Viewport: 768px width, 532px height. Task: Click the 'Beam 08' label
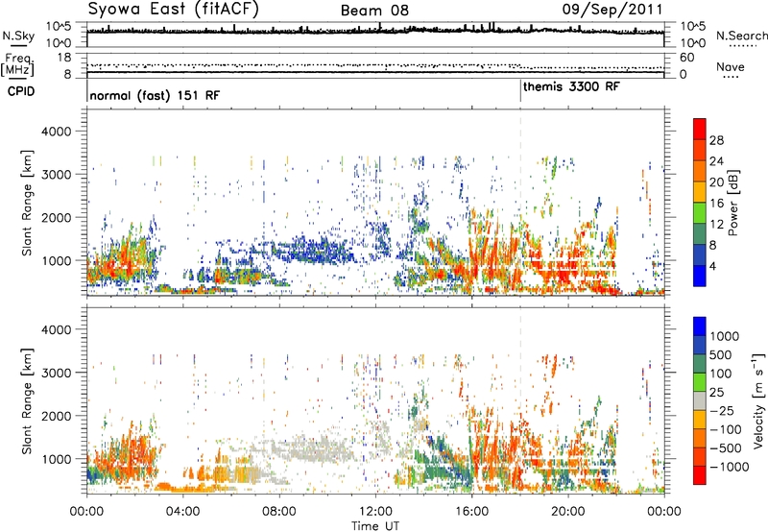pos(374,11)
